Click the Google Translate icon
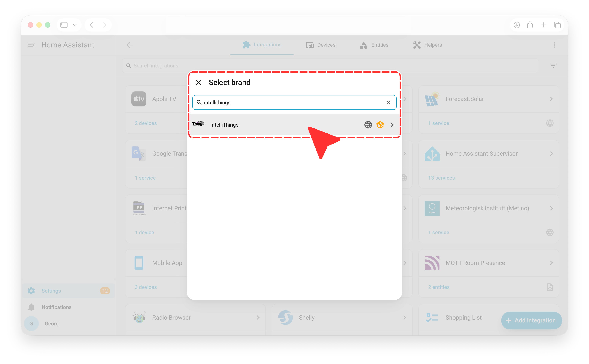589x364 pixels. (x=139, y=154)
